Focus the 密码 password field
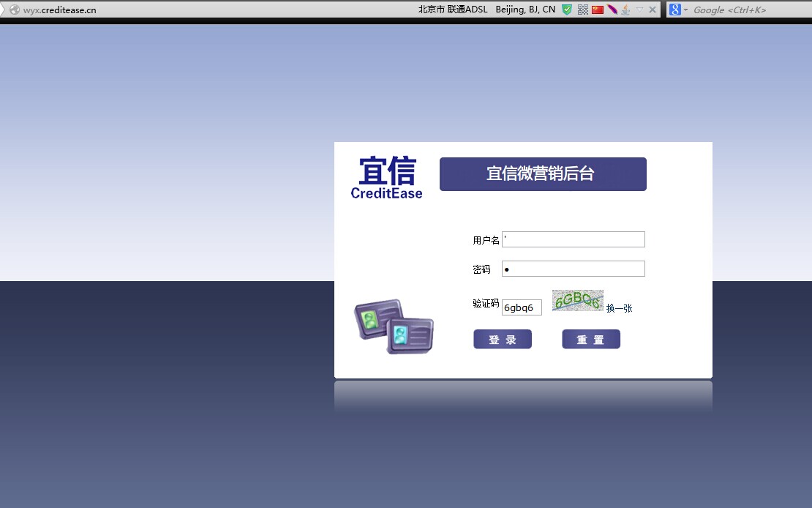This screenshot has height=508, width=812. coord(574,269)
